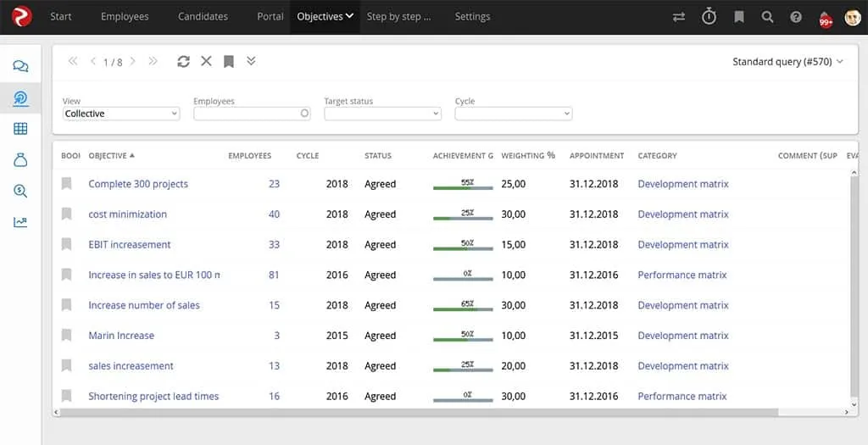
Task: Click the stopwatch timer icon in top bar
Action: pyautogui.click(x=709, y=17)
